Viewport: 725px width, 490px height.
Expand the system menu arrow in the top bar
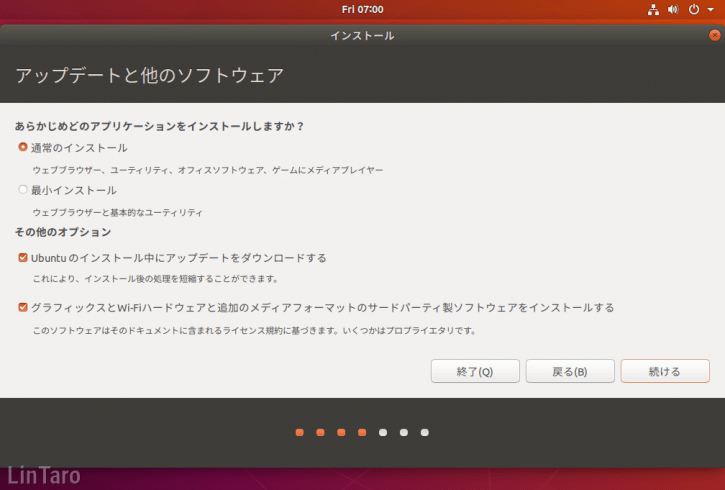click(x=711, y=10)
